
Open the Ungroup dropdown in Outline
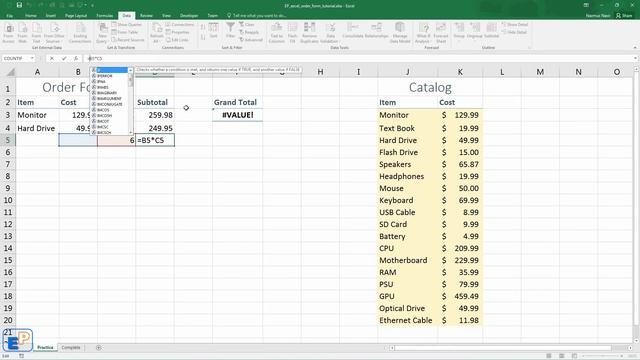coord(475,31)
